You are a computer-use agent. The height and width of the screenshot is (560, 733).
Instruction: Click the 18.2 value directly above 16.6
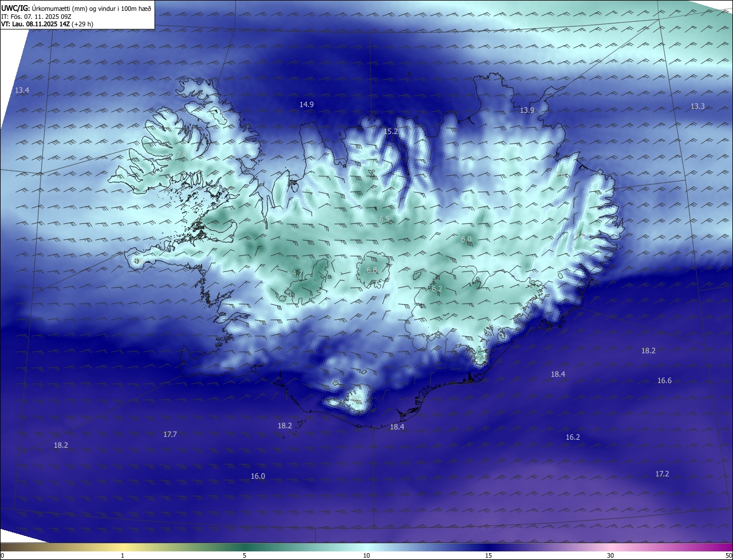pyautogui.click(x=648, y=350)
